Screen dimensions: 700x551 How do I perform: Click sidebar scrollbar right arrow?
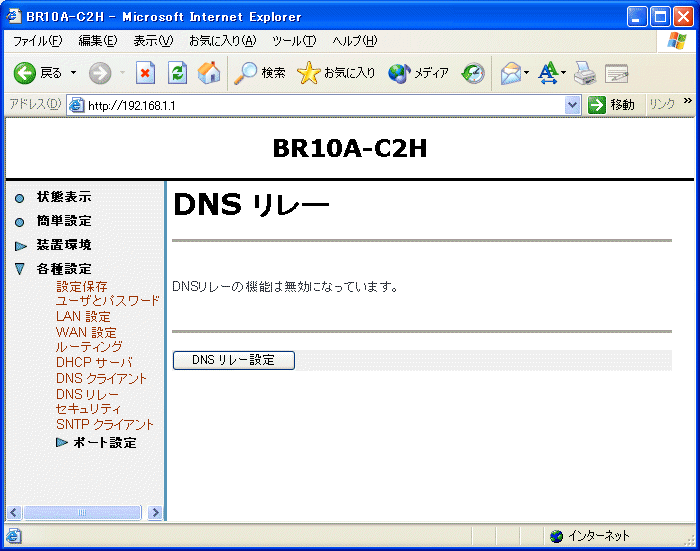(155, 512)
